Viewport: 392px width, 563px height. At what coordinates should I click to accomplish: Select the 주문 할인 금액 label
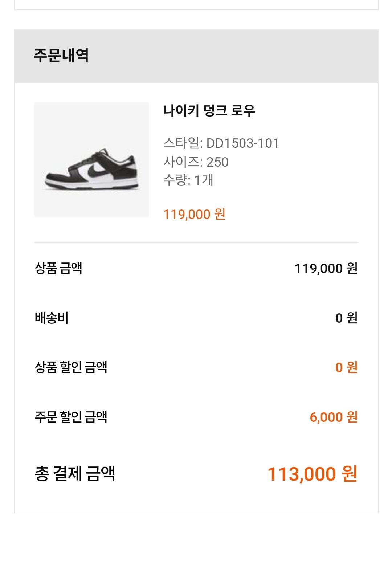71,417
